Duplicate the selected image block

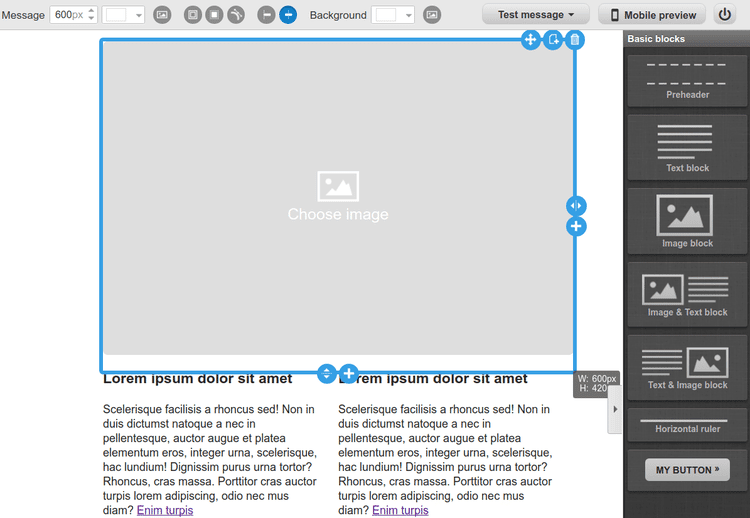point(553,39)
